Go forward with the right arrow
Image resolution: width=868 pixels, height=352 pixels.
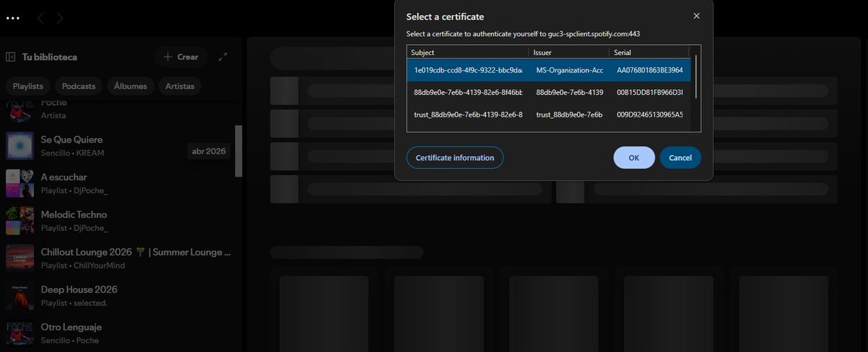60,18
